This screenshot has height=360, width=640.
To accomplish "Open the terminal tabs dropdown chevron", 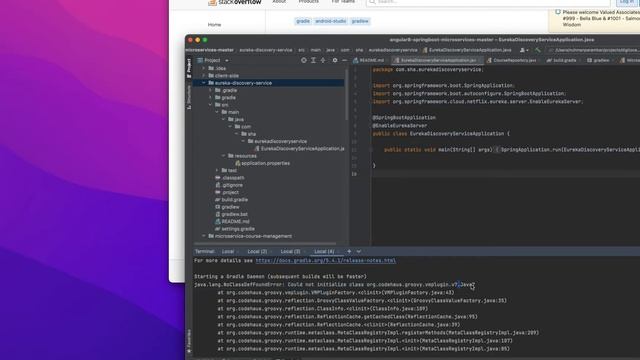I will (x=359, y=251).
